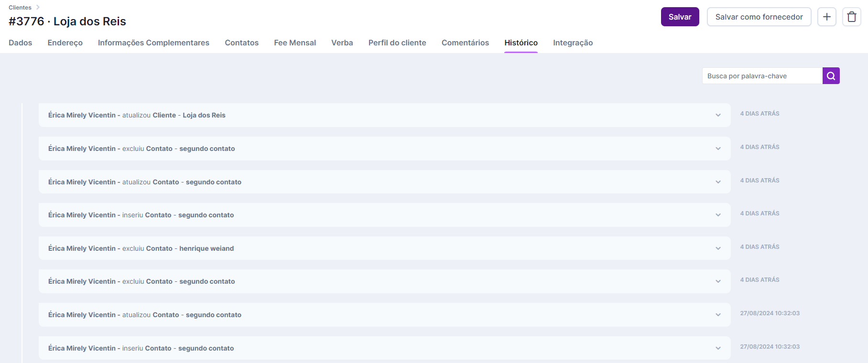Expand the last 'inseriu Contato' entry chevron
The image size is (868, 363).
(718, 348)
